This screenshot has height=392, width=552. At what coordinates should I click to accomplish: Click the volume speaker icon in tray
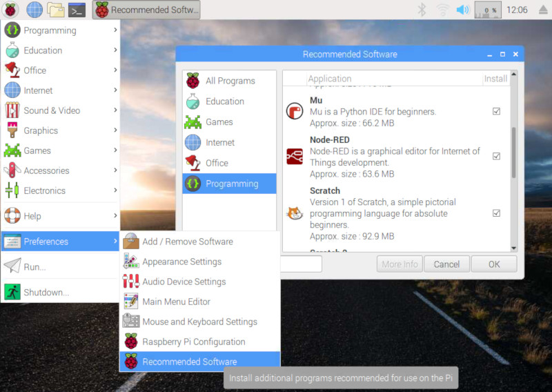[x=462, y=10]
